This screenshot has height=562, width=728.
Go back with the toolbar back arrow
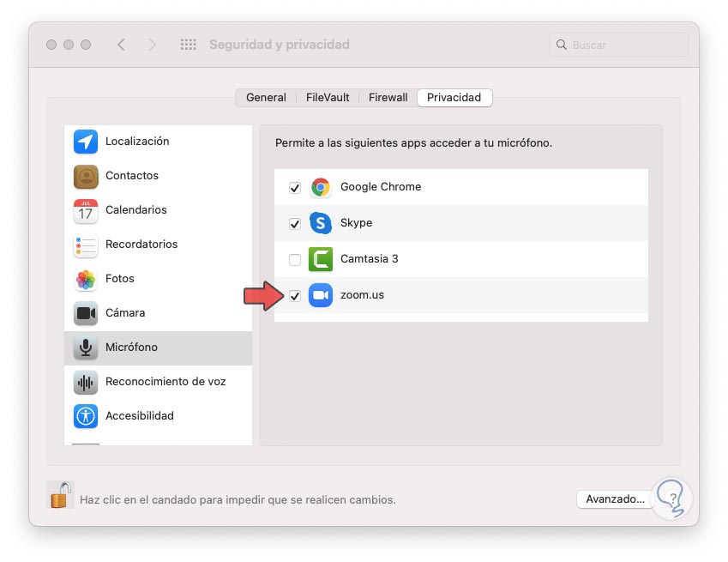tap(121, 45)
